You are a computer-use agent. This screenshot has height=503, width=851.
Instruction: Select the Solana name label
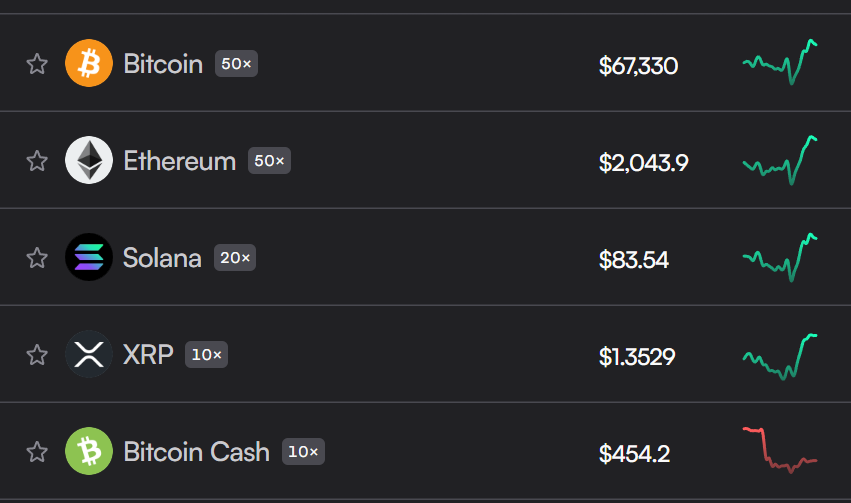pos(162,258)
